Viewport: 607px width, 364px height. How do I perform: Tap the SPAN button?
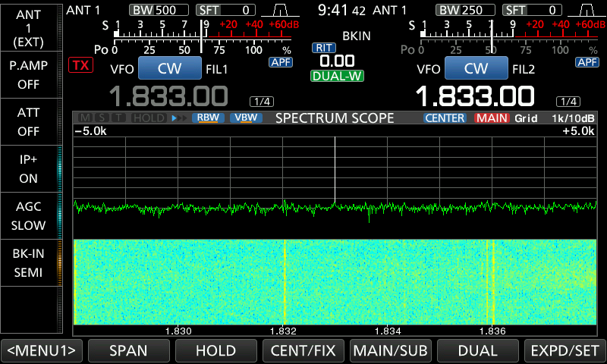point(128,351)
